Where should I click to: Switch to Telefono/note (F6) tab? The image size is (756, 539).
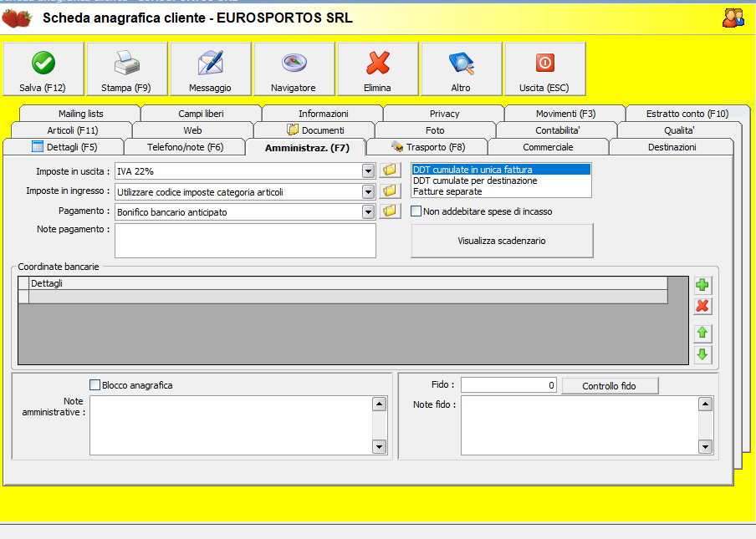185,147
